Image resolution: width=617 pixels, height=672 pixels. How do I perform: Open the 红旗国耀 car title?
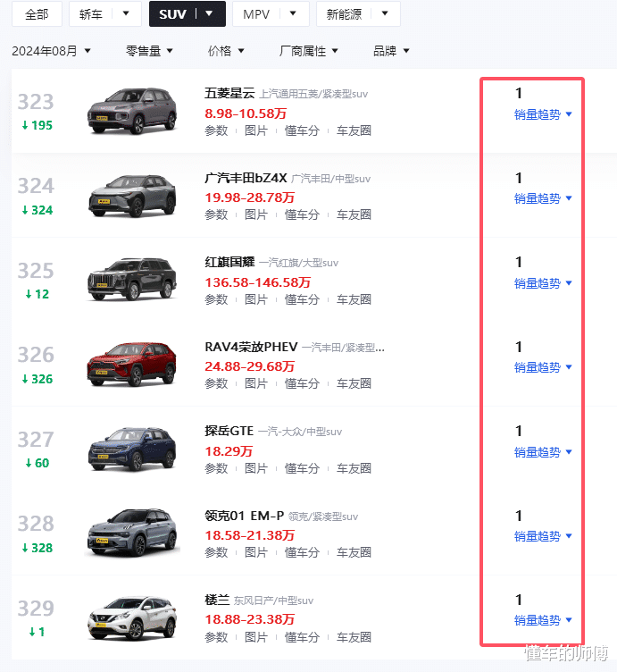coord(229,262)
